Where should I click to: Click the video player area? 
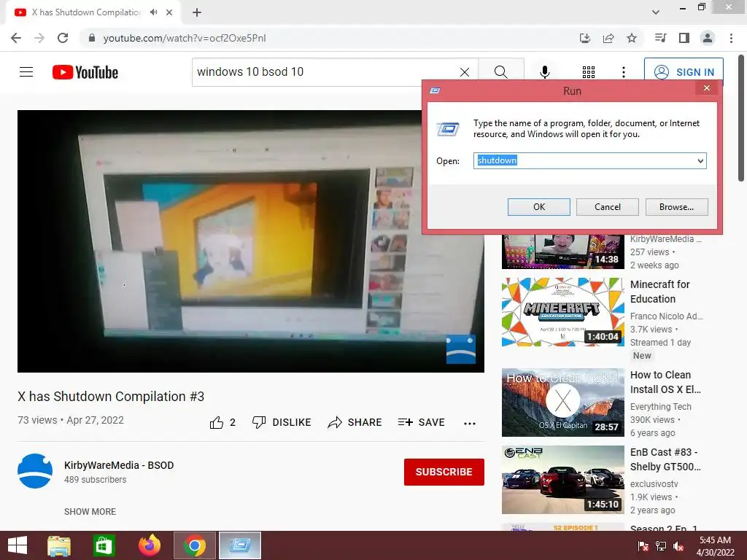(x=251, y=241)
